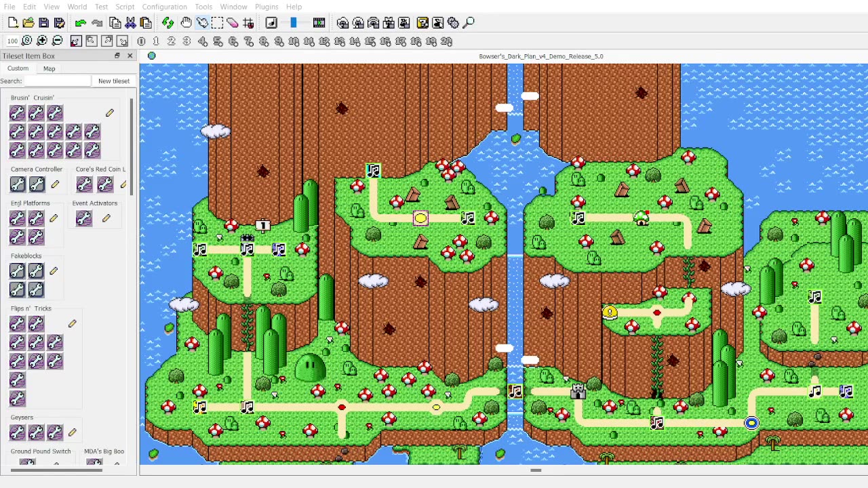Viewport: 868px width, 488px height.
Task: Open the Help menu
Action: pos(294,7)
